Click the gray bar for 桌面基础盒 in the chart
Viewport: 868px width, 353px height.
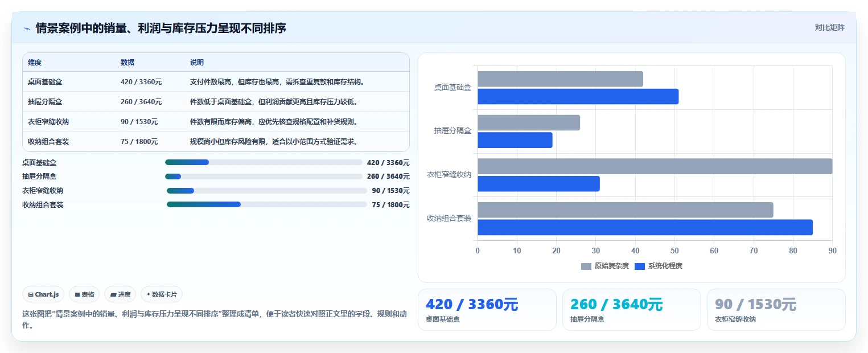click(x=560, y=79)
